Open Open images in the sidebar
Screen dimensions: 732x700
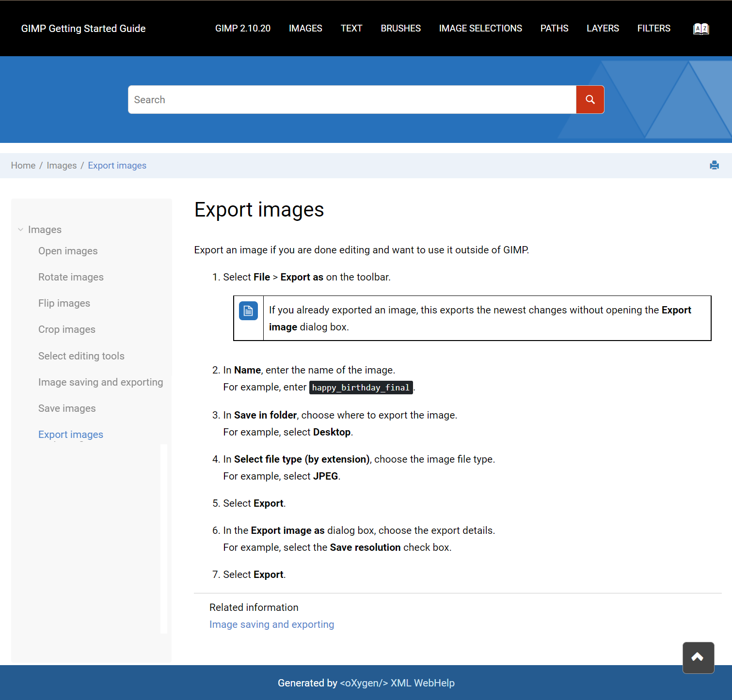pyautogui.click(x=68, y=251)
